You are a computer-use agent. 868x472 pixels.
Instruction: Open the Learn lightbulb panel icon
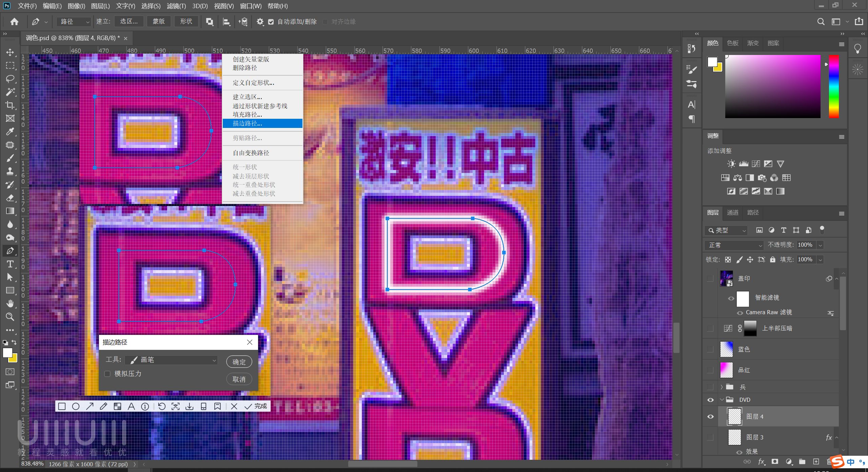(858, 49)
